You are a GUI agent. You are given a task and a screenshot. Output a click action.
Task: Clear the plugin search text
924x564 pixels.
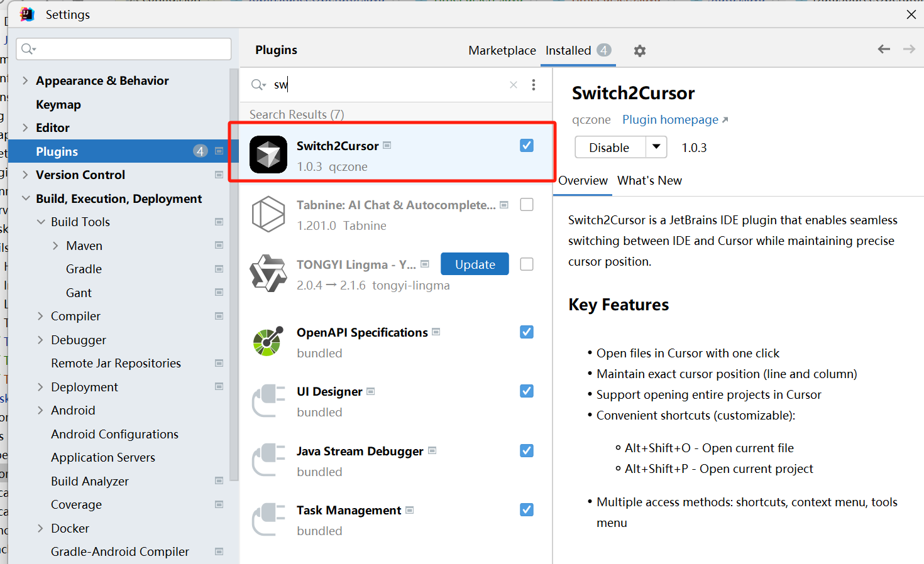tap(514, 85)
